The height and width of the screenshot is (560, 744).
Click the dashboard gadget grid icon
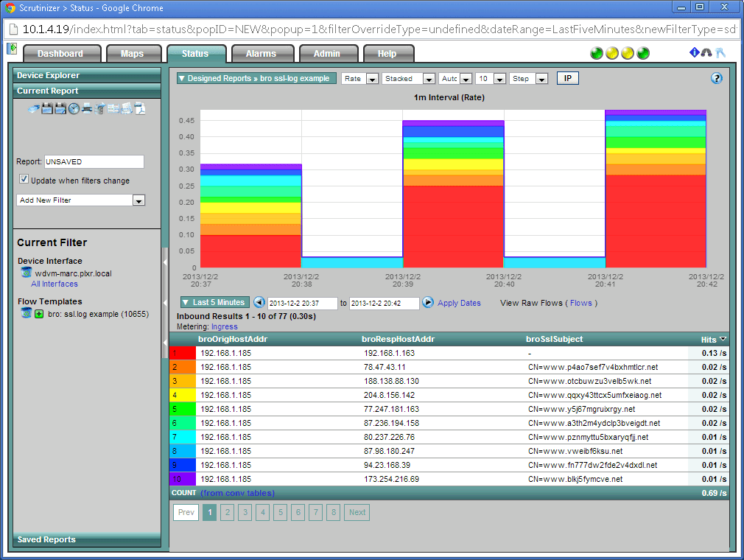click(113, 109)
